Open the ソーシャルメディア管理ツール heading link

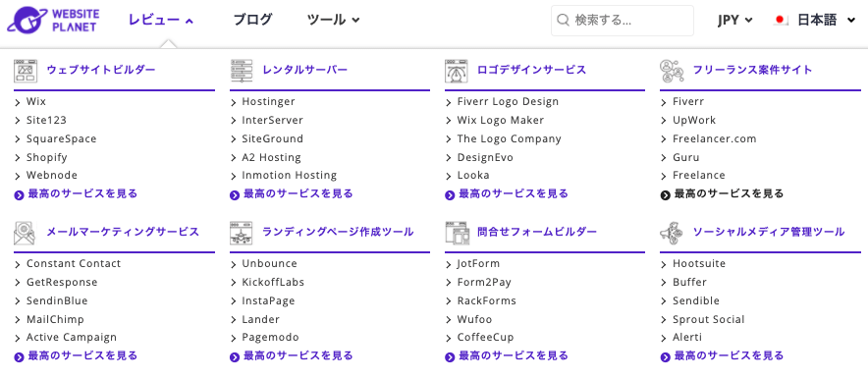click(769, 232)
